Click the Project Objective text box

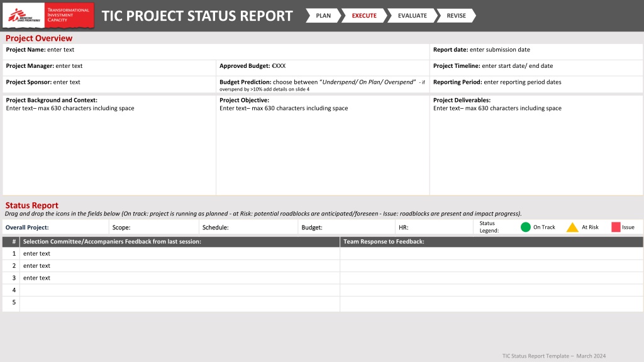click(323, 145)
